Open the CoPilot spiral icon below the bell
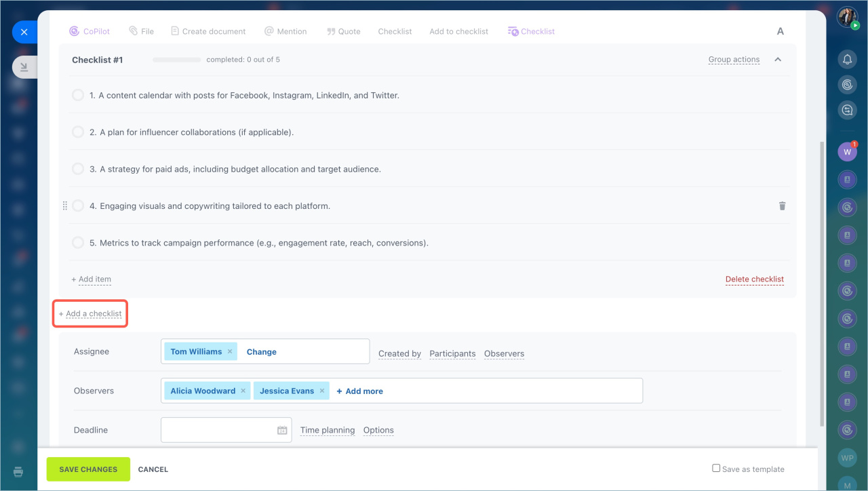The image size is (868, 491). coord(847,85)
